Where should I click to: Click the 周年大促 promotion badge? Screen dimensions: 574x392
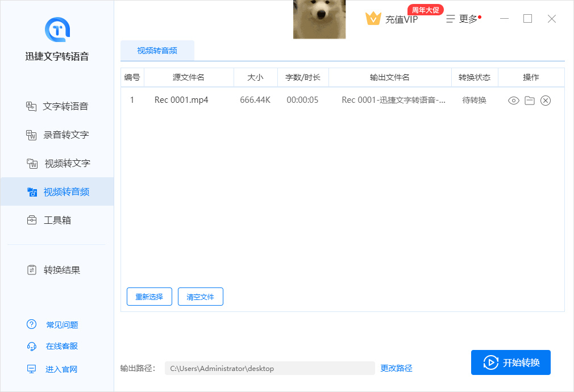coord(425,10)
